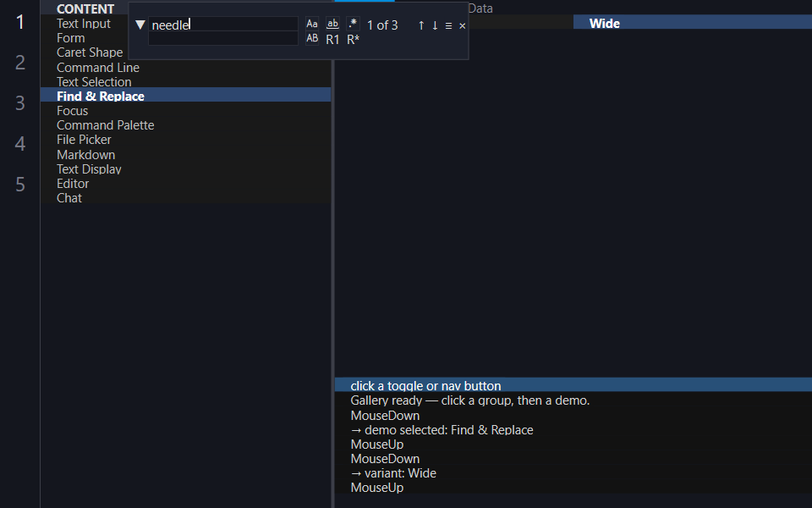Click the 'Gallery ready' log line
The width and height of the screenshot is (812, 508).
[x=573, y=400]
